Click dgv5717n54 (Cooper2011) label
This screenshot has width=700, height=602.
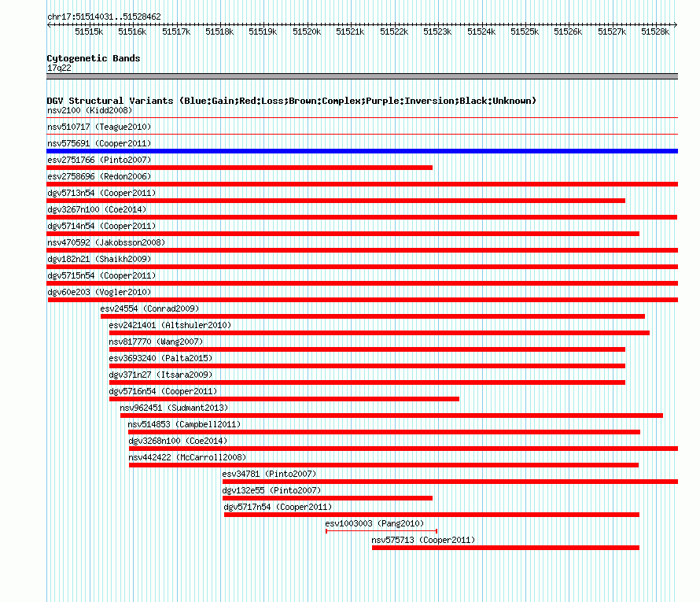(278, 507)
